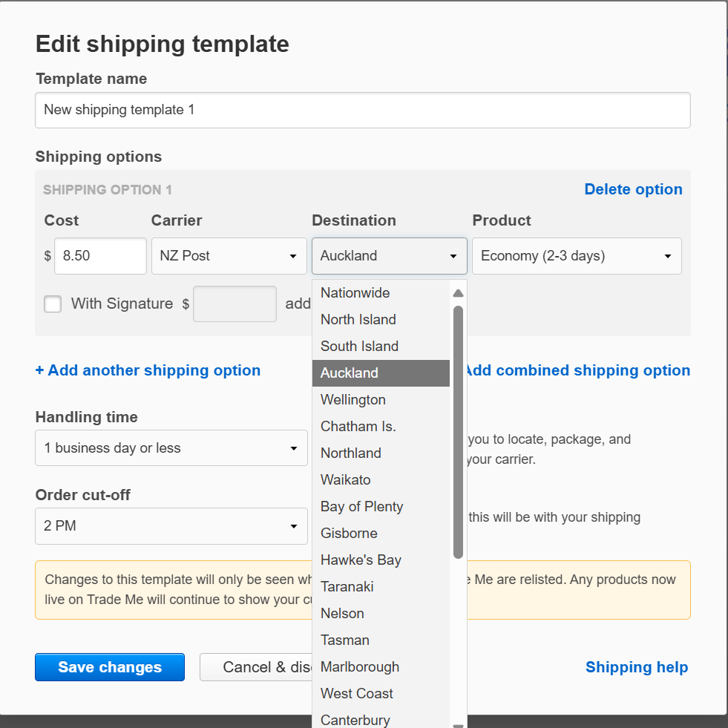Click the Cost input field
728x728 pixels.
coord(100,256)
